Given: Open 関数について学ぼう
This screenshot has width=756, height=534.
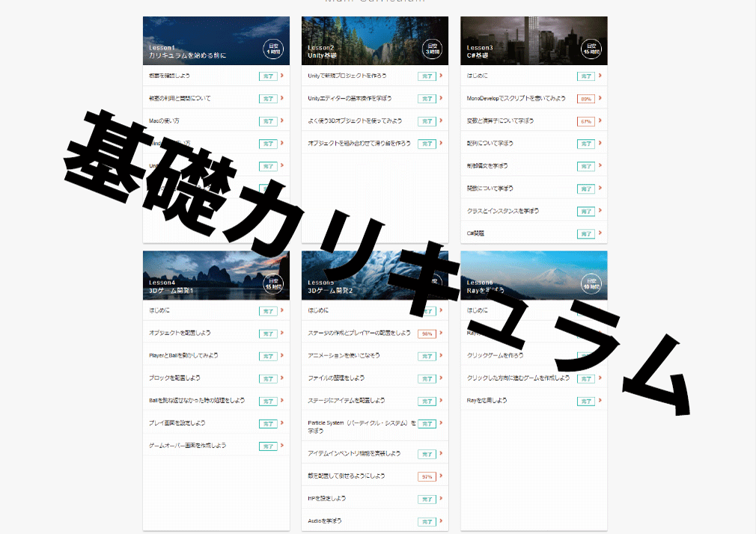Looking at the screenshot, I should pyautogui.click(x=534, y=188).
